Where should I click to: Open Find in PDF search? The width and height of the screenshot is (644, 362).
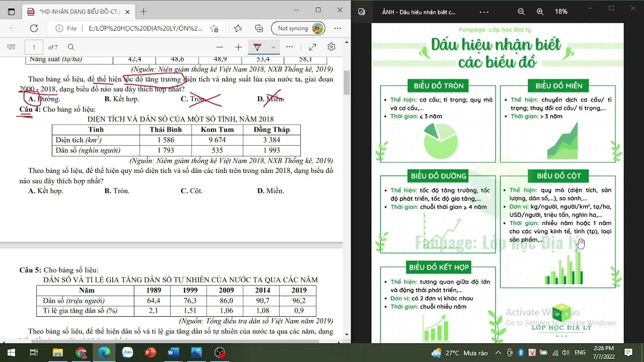click(x=71, y=47)
